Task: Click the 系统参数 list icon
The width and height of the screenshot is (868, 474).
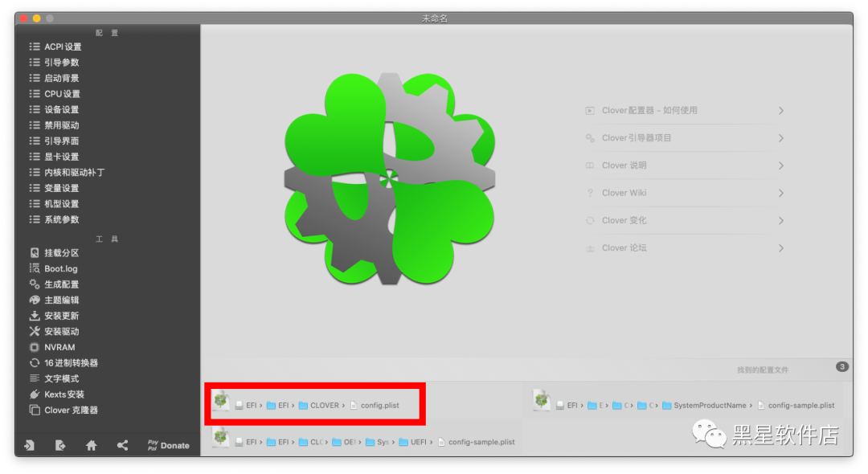Action: tap(35, 219)
